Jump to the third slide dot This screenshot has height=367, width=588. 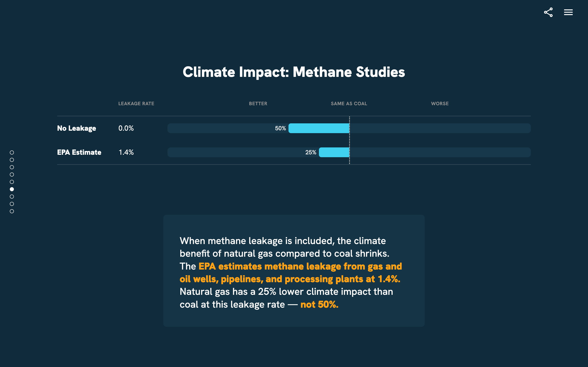click(11, 167)
